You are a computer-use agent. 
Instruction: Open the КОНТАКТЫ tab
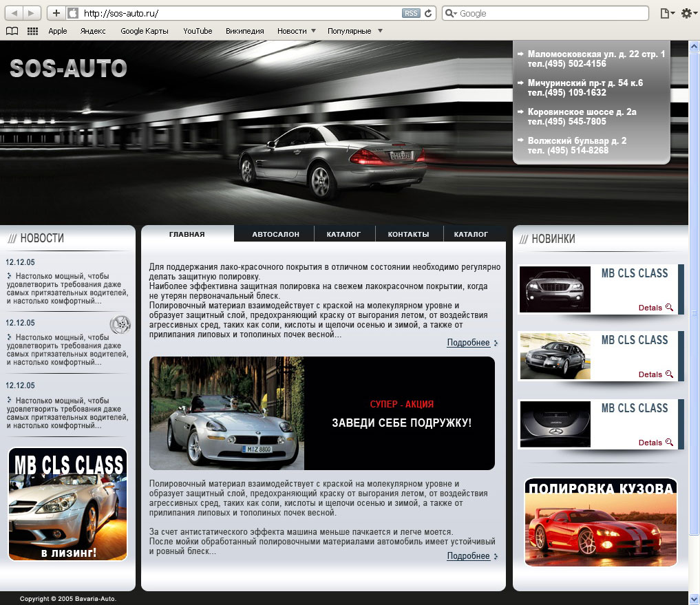coord(408,234)
